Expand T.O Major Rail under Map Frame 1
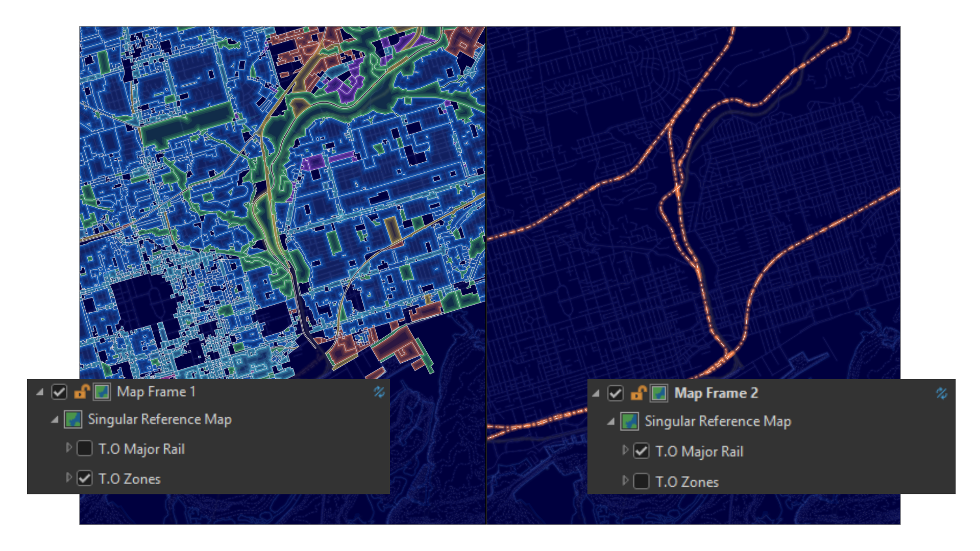This screenshot has height=551, width=980. [x=68, y=448]
